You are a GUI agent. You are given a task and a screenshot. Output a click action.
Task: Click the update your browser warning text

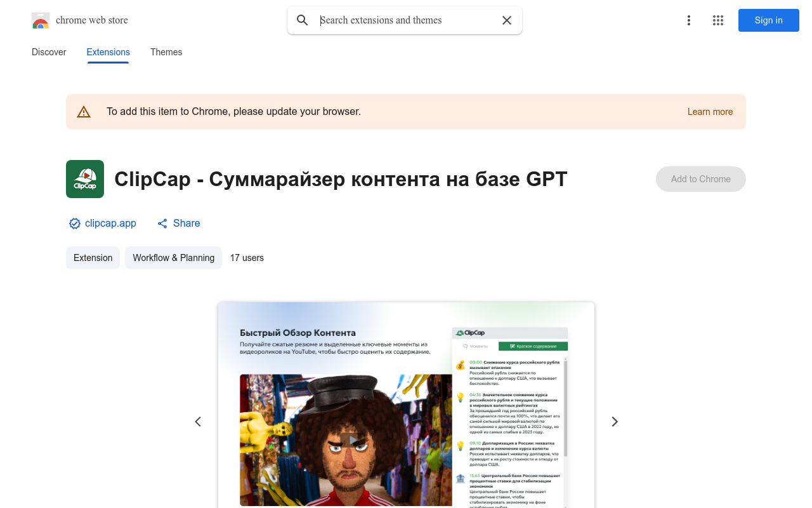(x=233, y=112)
